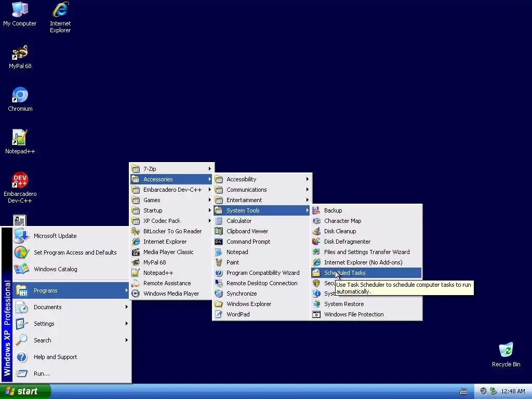The image size is (532, 399).
Task: Expand the Entertainment submenu
Action: 262,200
